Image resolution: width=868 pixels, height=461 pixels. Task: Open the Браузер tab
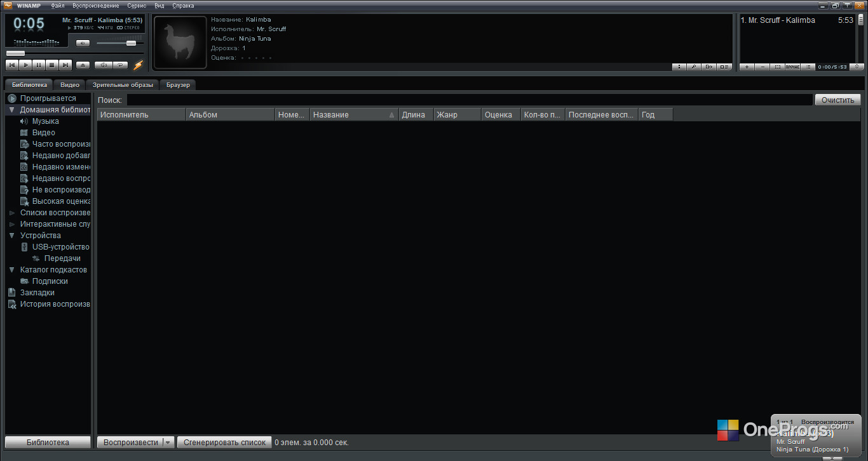[179, 84]
